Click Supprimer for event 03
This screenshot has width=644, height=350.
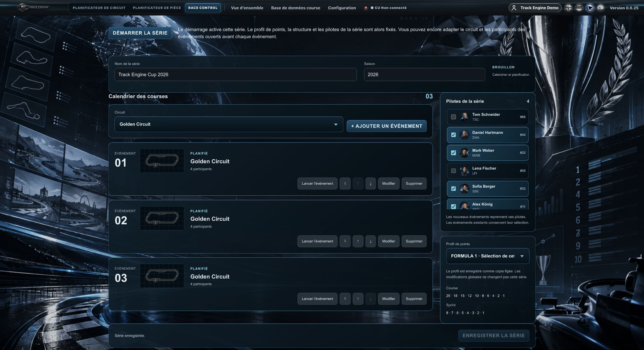414,299
